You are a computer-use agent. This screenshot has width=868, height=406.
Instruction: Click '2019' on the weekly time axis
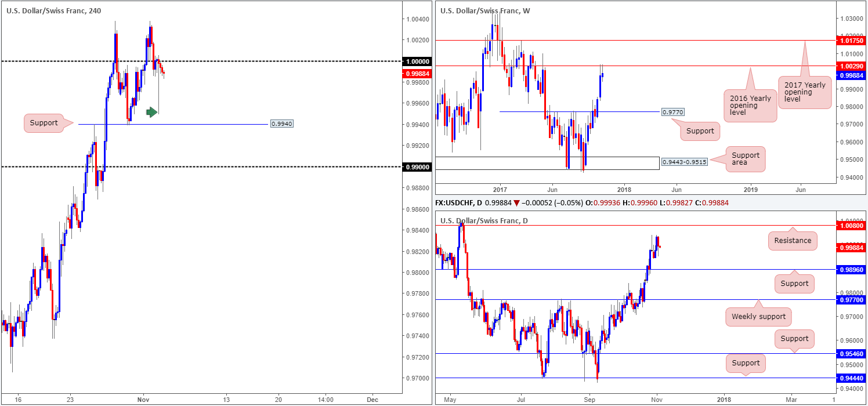pos(751,189)
